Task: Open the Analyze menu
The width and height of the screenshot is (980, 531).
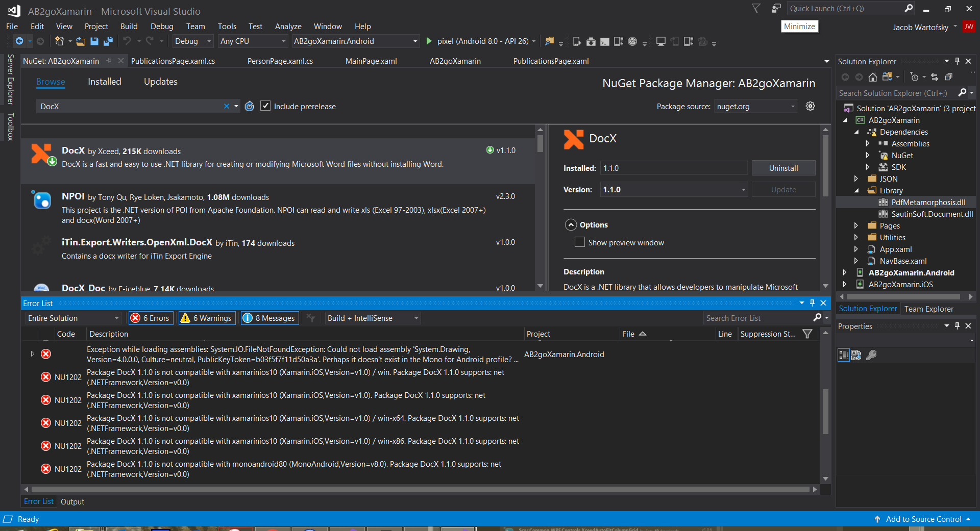Action: 288,26
